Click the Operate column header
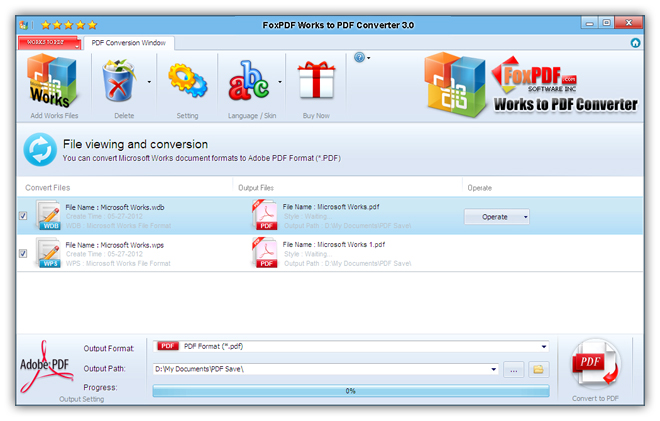This screenshot has height=421, width=660. (x=479, y=188)
